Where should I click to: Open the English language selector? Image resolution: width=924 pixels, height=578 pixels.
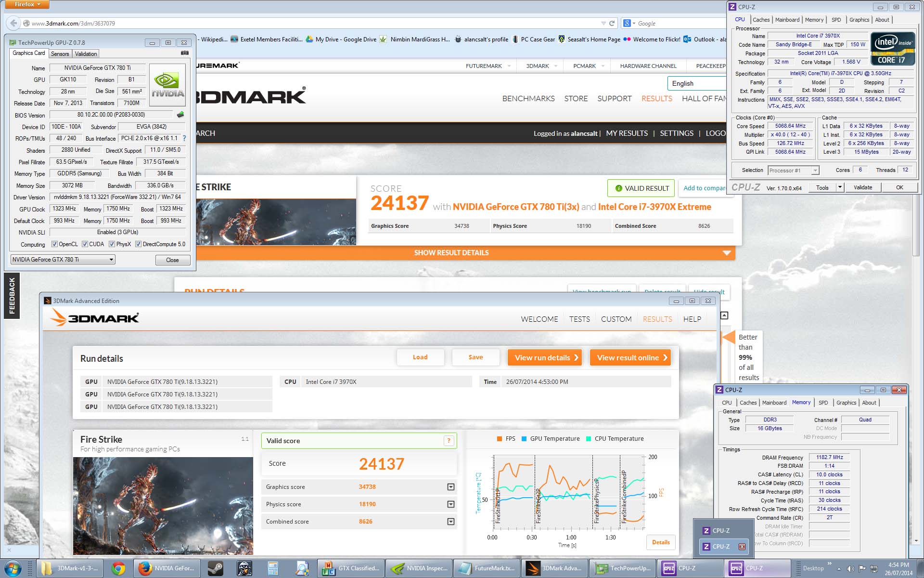[x=696, y=83]
